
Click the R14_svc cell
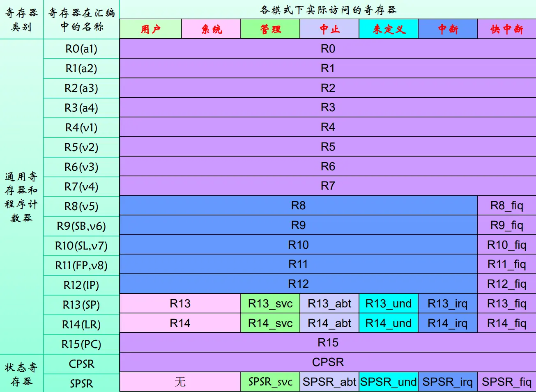click(270, 323)
